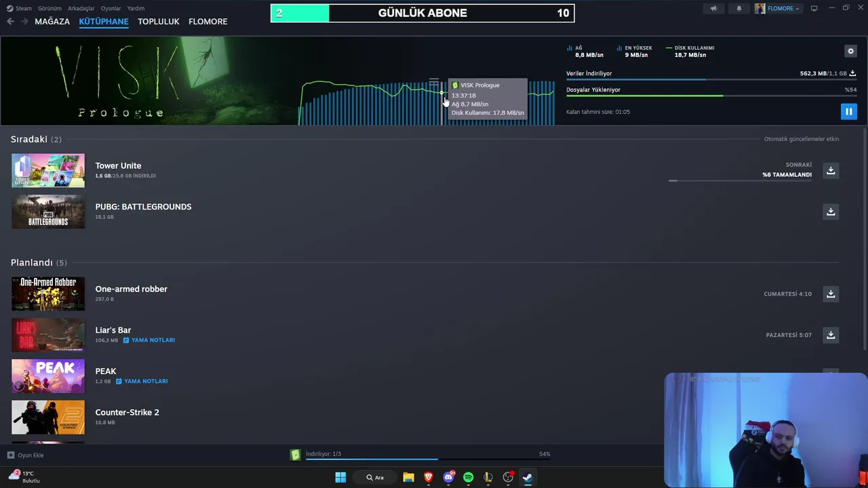Start the Tower Unite download now
The width and height of the screenshot is (868, 488).
click(831, 171)
